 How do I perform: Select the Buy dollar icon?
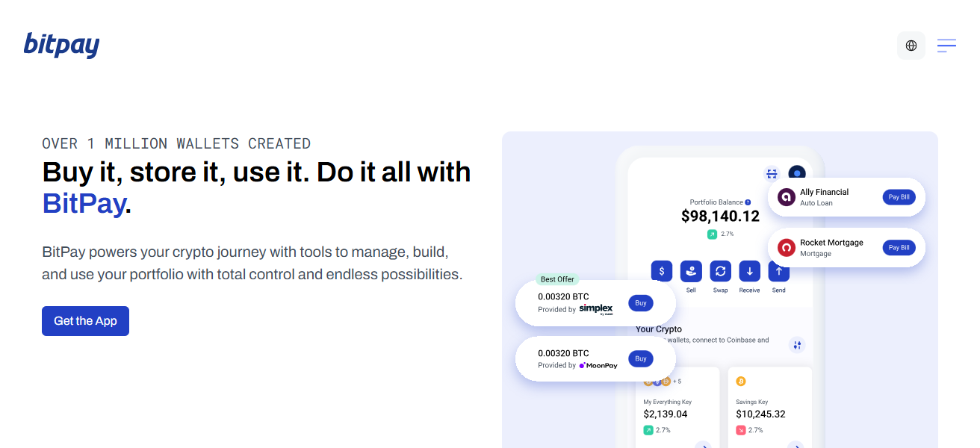(x=662, y=271)
